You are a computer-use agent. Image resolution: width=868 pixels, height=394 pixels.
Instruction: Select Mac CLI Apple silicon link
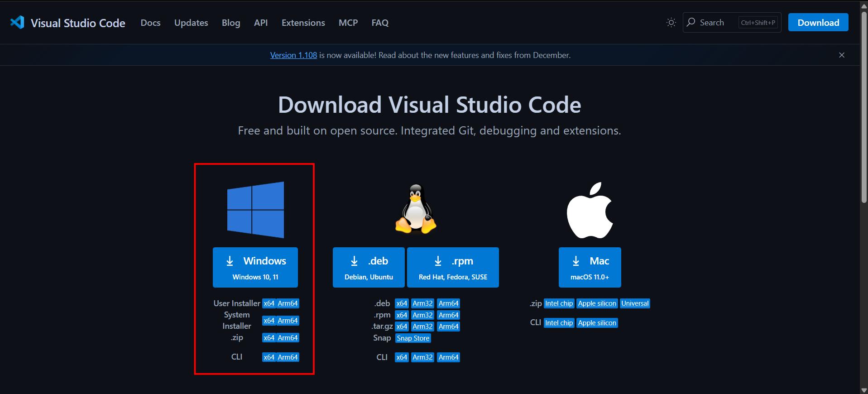point(597,323)
